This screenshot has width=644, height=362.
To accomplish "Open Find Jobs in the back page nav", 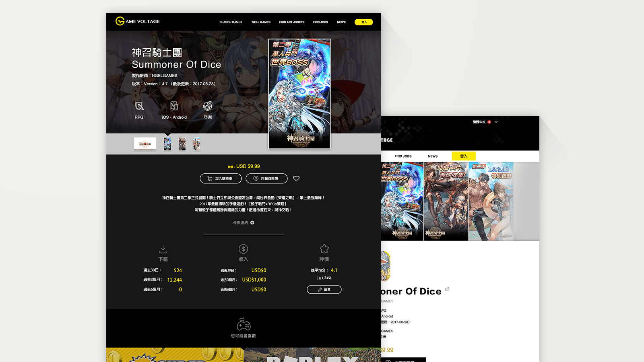I will [403, 156].
